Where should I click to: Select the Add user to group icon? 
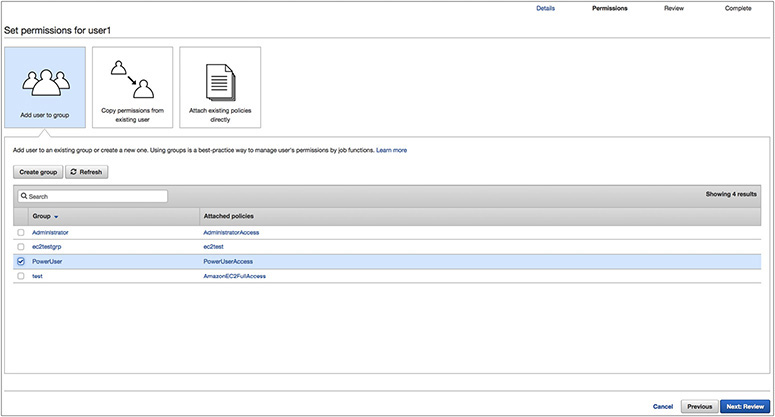44,80
